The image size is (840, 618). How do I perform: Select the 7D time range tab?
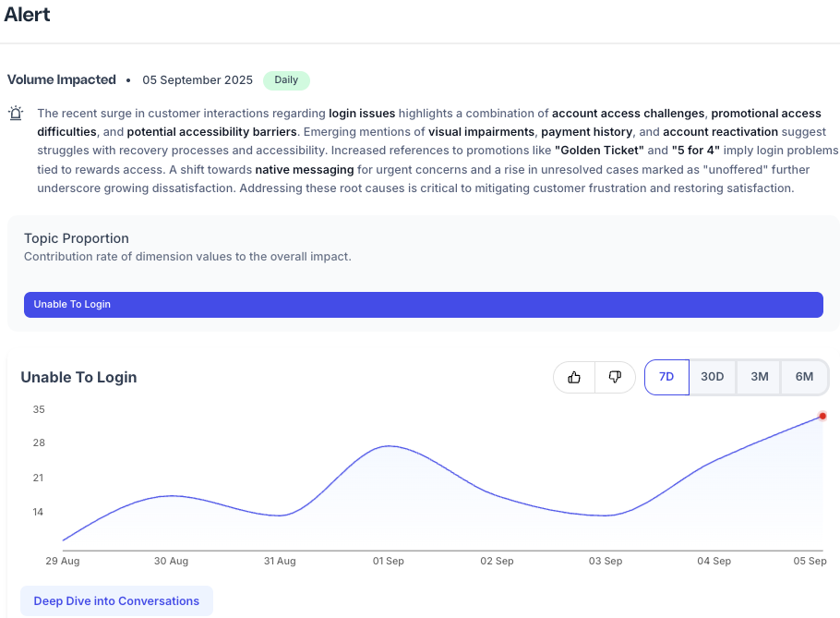pyautogui.click(x=666, y=377)
